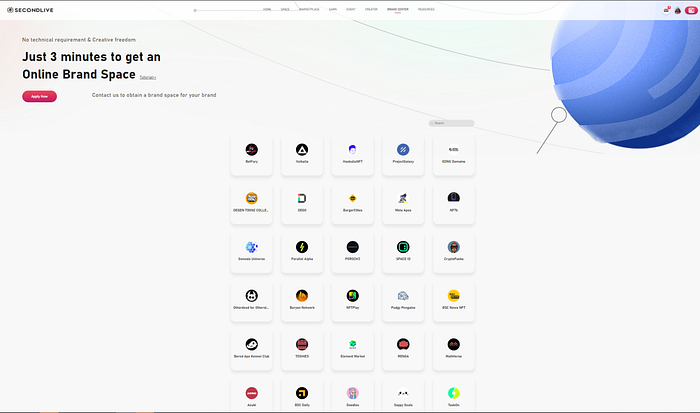Open the EVENT menu item
This screenshot has height=413, width=700.
pos(351,9)
